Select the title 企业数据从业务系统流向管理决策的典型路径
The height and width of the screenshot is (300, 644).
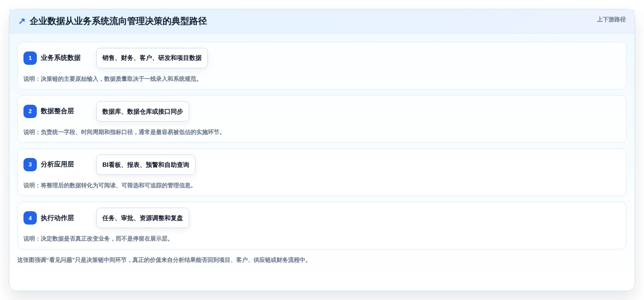(118, 21)
